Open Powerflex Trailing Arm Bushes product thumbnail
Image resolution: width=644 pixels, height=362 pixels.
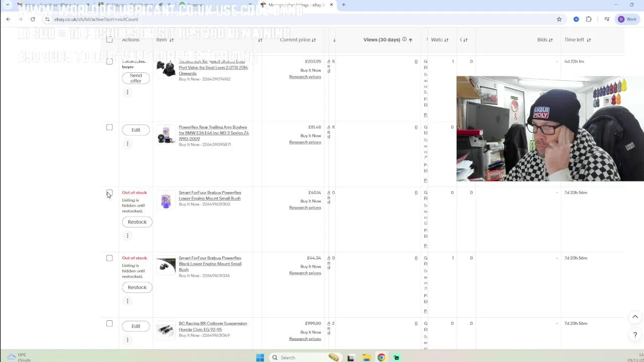(x=166, y=135)
